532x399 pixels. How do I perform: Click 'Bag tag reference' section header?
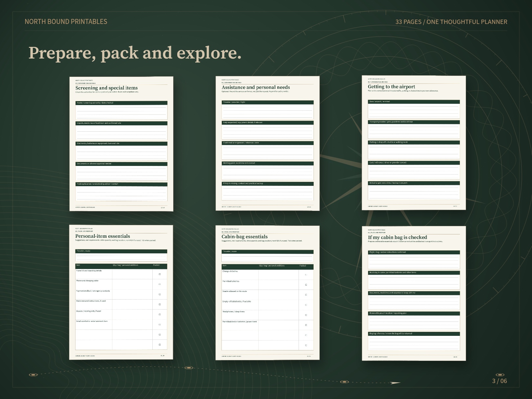click(x=414, y=333)
